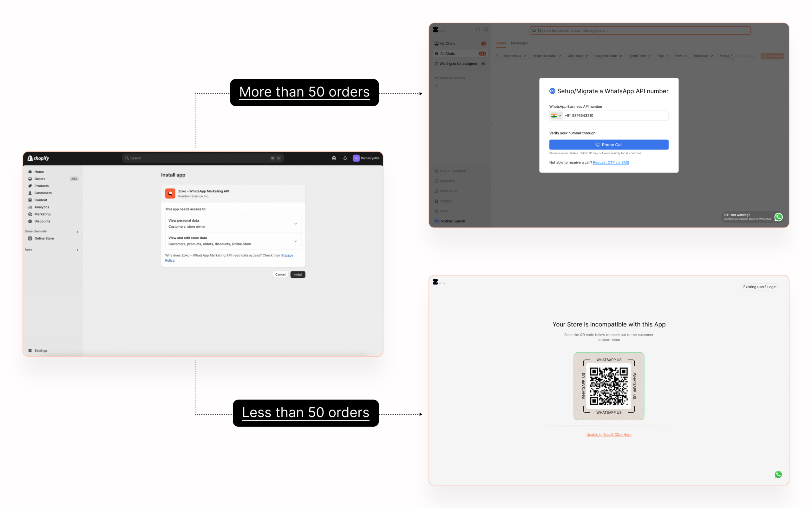Verify the number via Phone Call
The width and height of the screenshot is (812, 508).
coord(609,145)
